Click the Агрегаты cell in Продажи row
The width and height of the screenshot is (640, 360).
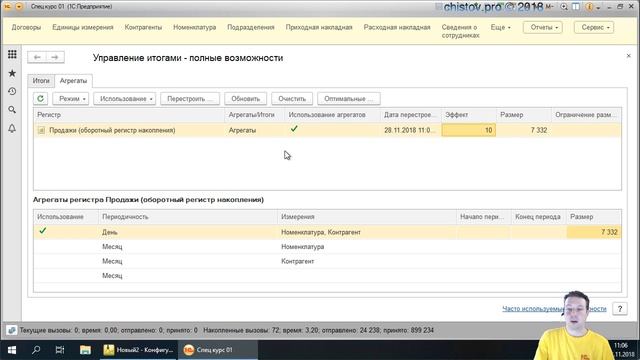254,130
